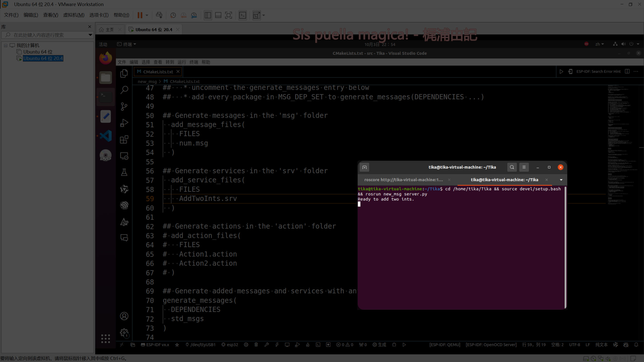Open the Extensions view in VS Code
The image size is (644, 362).
pos(124,140)
